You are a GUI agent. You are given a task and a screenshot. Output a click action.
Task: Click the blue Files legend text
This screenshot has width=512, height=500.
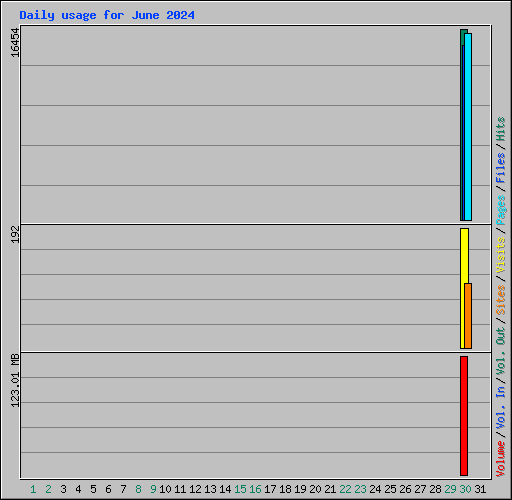coord(501,167)
